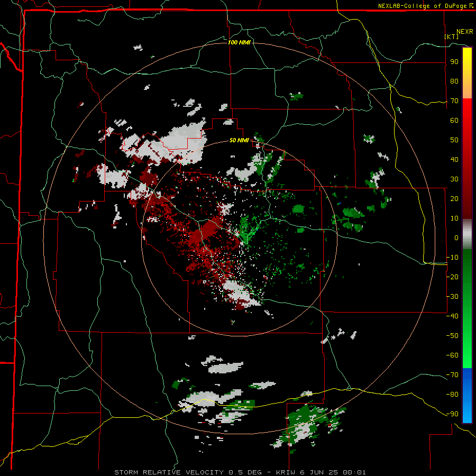
Task: Click the -80 value on velocity scale
Action: (x=452, y=395)
